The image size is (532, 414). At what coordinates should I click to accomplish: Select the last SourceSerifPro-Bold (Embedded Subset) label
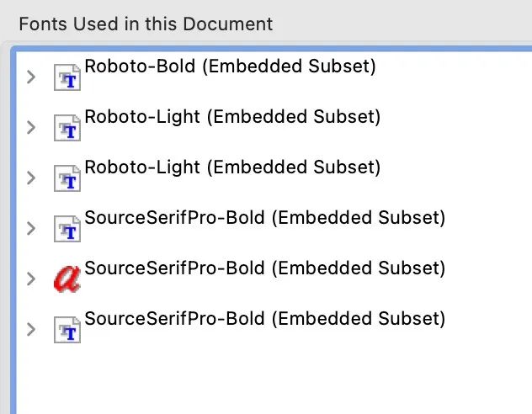point(264,318)
